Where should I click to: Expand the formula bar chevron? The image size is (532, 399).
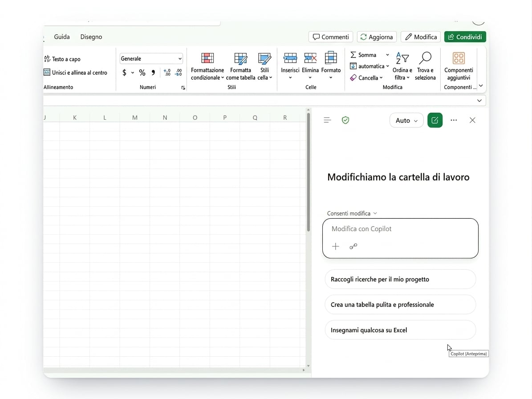coord(479,101)
